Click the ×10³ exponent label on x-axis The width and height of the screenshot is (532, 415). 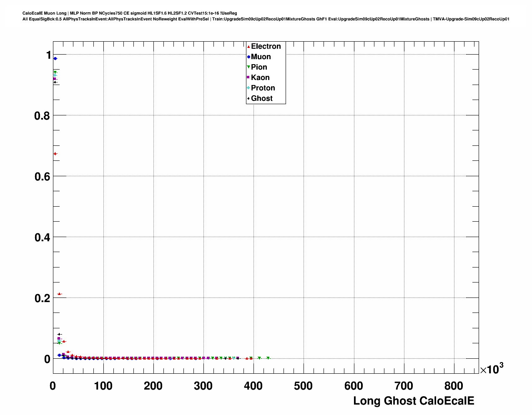(492, 369)
